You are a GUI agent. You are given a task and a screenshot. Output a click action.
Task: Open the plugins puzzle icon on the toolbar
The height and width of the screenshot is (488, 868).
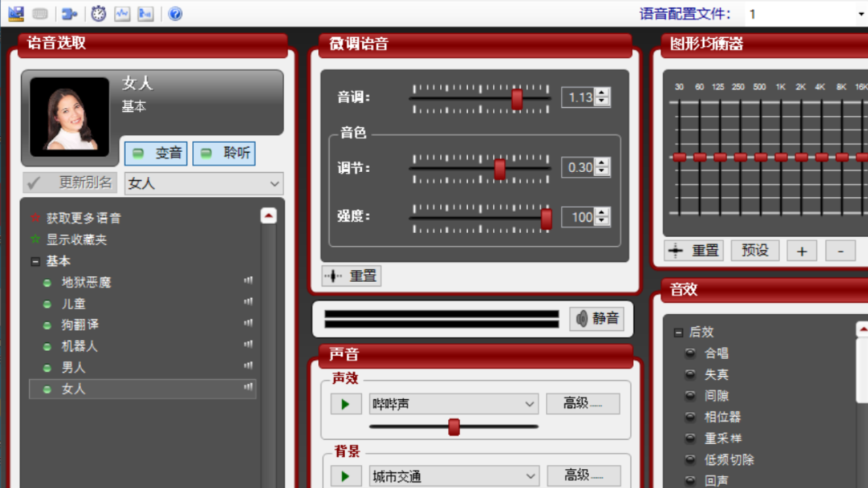69,14
